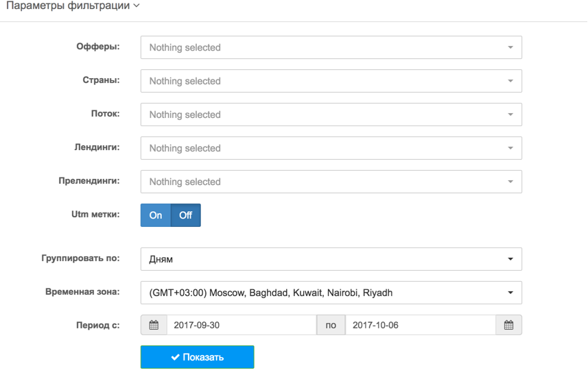This screenshot has height=377, width=588.
Task: Open the Прелендинги dropdown
Action: click(x=331, y=182)
